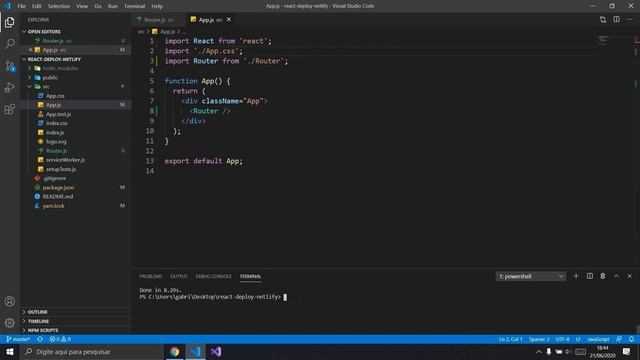Open the Manage gear icon
The image size is (640, 360).
point(10,323)
